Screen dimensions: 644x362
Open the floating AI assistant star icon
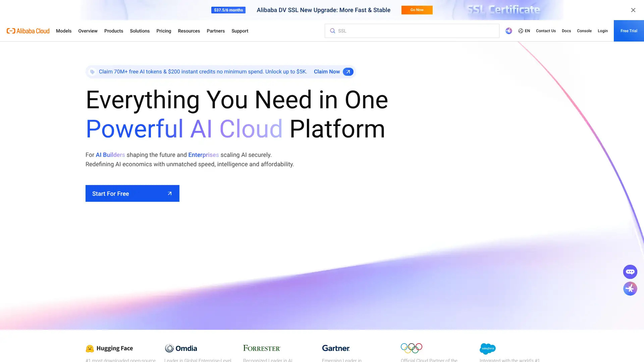point(630,289)
